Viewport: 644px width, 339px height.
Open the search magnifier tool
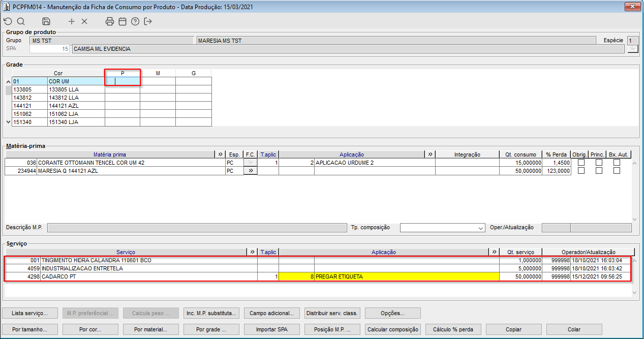point(21,21)
